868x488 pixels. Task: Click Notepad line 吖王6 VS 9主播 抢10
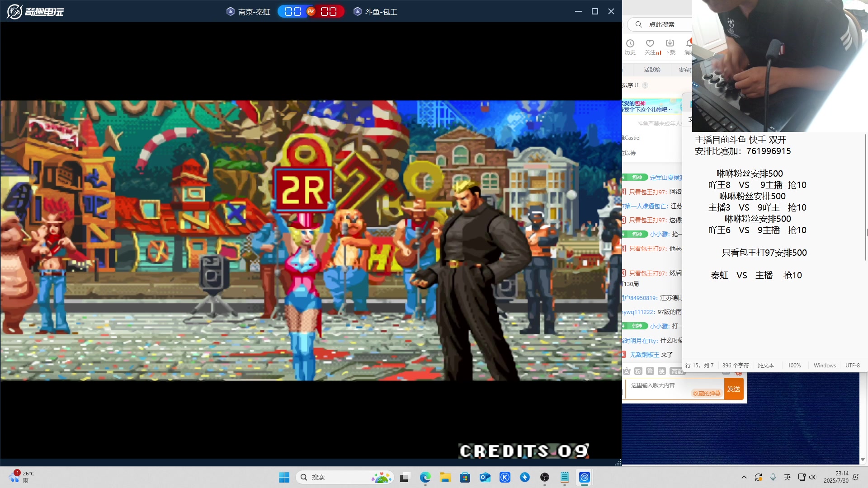757,230
